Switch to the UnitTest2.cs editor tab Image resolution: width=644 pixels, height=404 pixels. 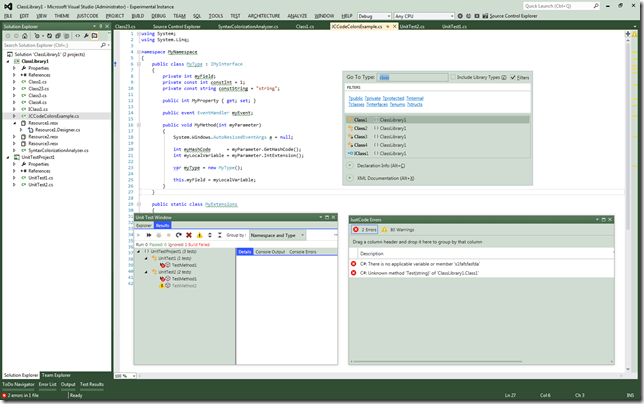point(412,27)
